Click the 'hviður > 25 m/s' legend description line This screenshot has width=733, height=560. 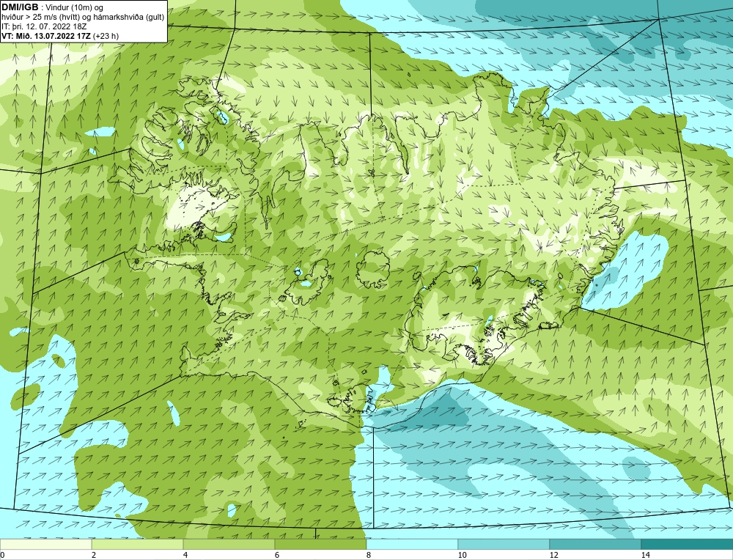84,18
